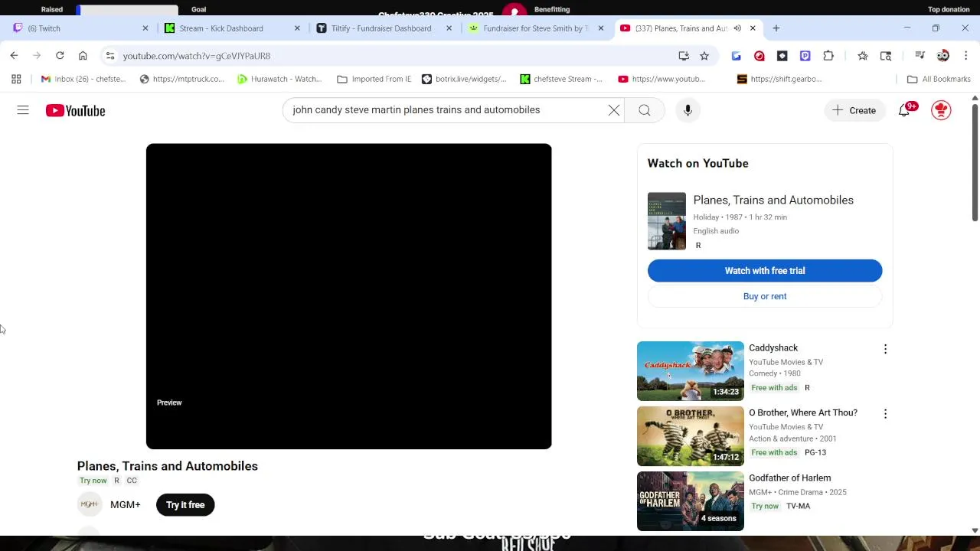Open the Caddyshack title link
This screenshot has height=551, width=980.
point(773,348)
